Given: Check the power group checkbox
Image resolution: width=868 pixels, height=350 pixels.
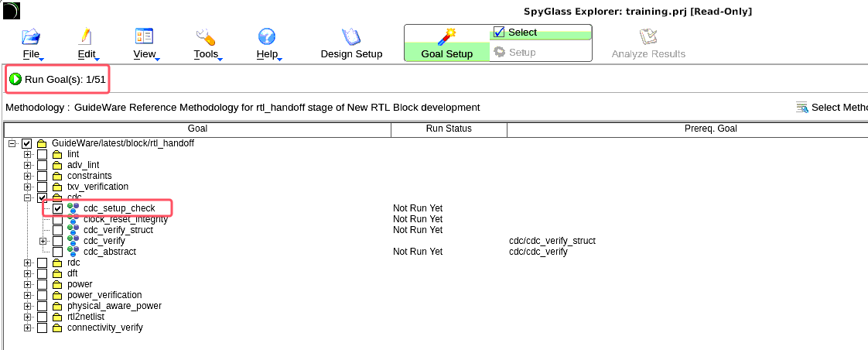Looking at the screenshot, I should [42, 284].
